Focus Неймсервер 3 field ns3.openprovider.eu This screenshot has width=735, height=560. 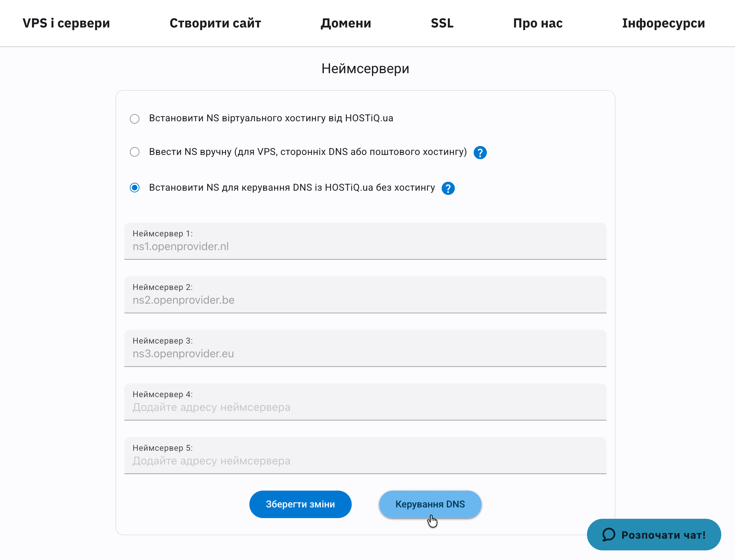pos(365,353)
